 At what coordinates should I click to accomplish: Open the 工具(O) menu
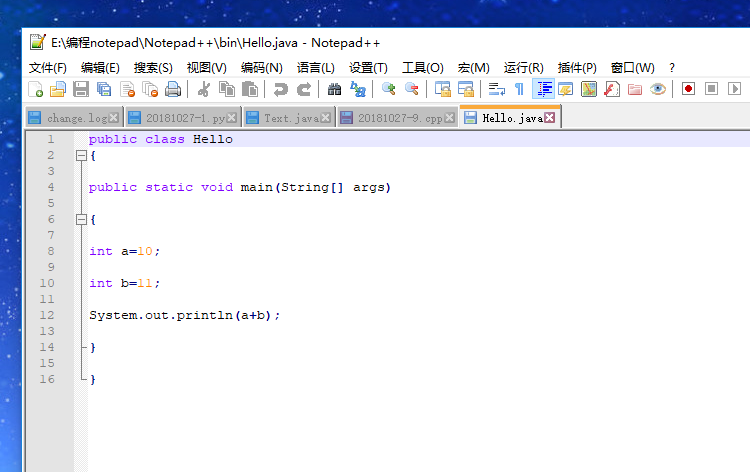point(423,68)
